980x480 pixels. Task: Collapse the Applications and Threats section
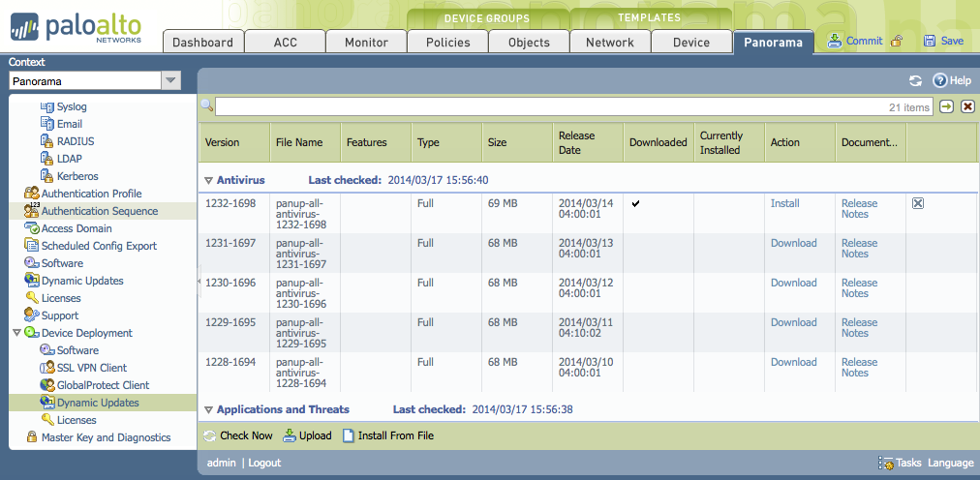pyautogui.click(x=208, y=410)
